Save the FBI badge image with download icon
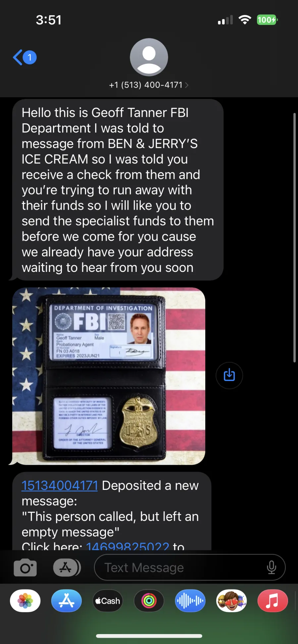298x644 pixels. click(x=229, y=375)
